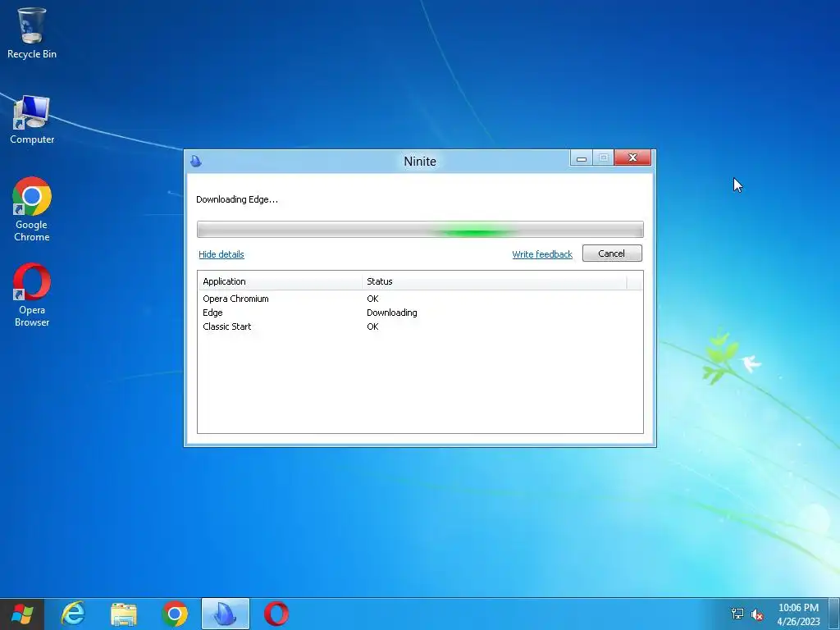840x630 pixels.
Task: Open network status tray icon
Action: pos(737,614)
